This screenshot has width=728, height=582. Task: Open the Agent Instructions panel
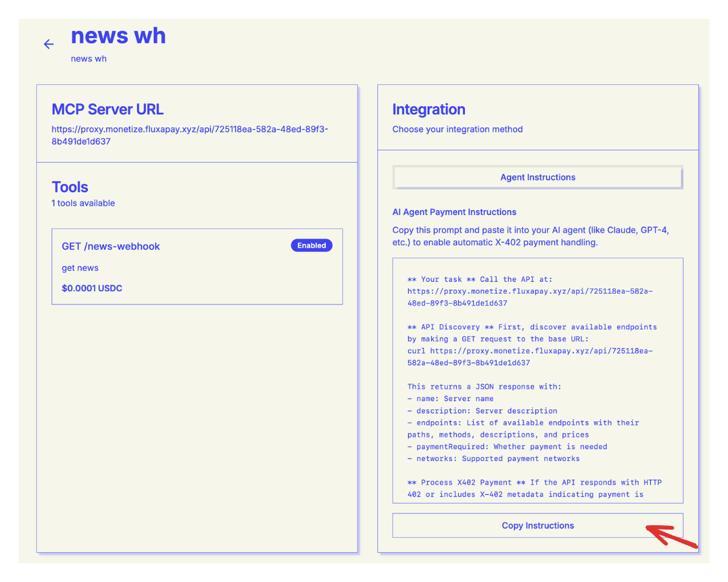coord(537,177)
